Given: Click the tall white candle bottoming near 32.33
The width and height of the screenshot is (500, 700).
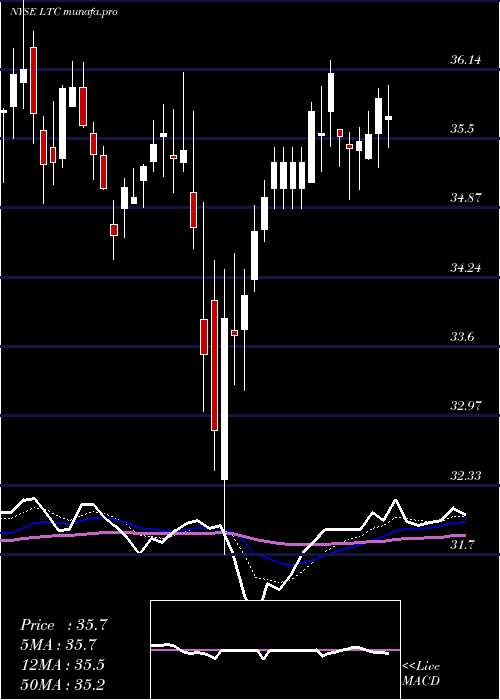Looking at the screenshot, I should click(x=224, y=399).
